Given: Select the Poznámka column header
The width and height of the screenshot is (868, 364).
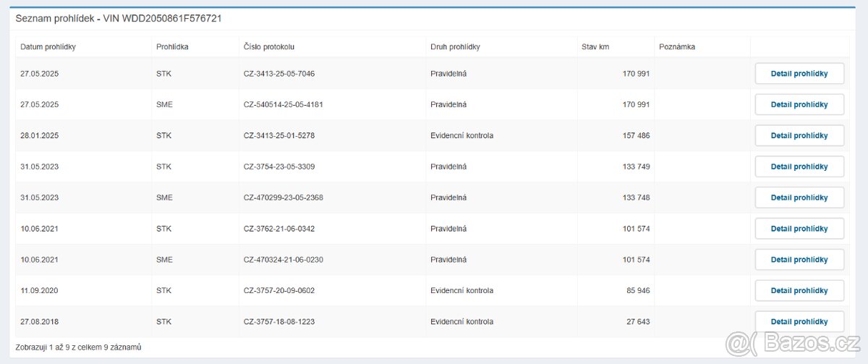Looking at the screenshot, I should pos(677,47).
